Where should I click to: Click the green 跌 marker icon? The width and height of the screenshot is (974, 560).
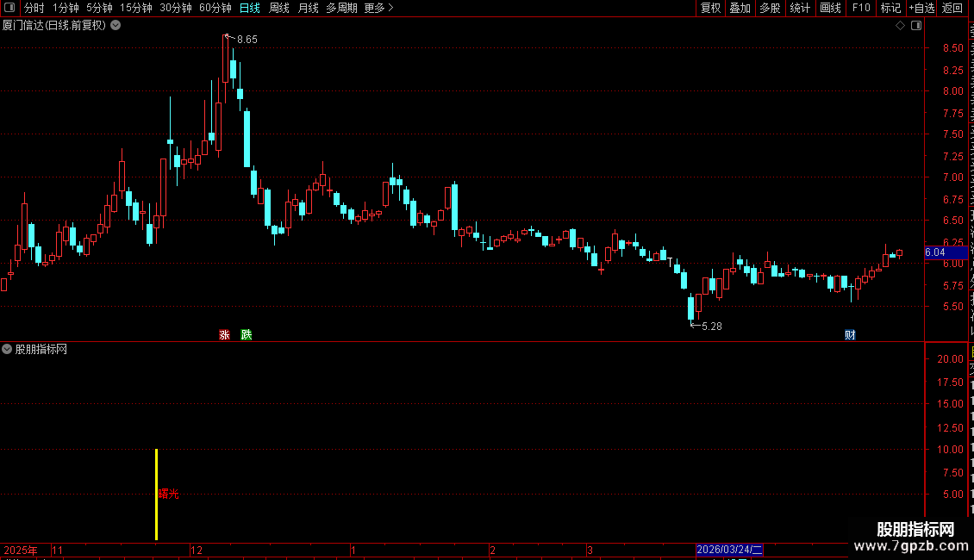(x=246, y=334)
